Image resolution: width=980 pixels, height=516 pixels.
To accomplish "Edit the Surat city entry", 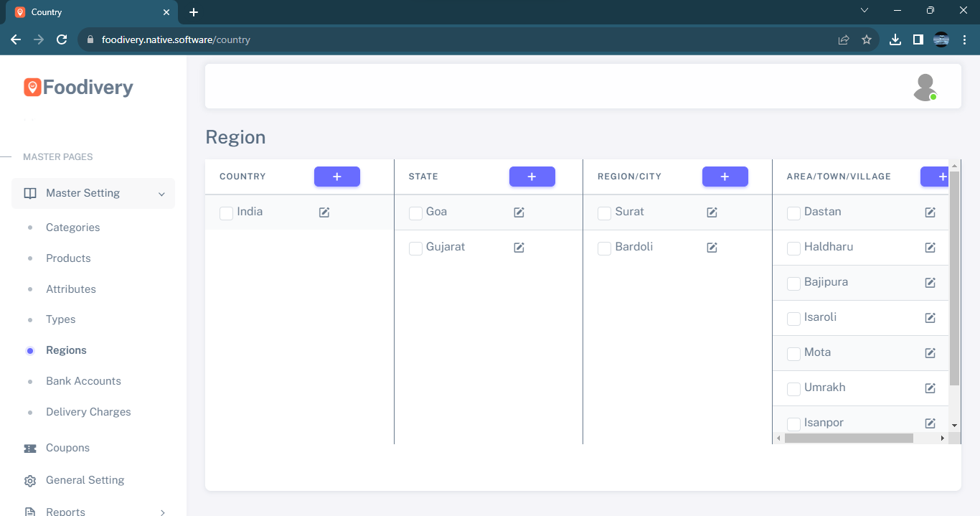I will pos(712,212).
